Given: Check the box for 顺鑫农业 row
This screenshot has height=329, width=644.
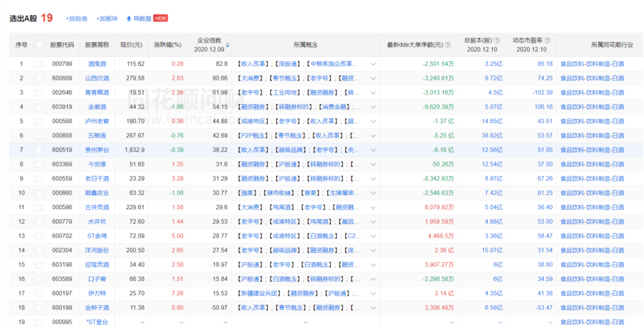Looking at the screenshot, I should 38,193.
